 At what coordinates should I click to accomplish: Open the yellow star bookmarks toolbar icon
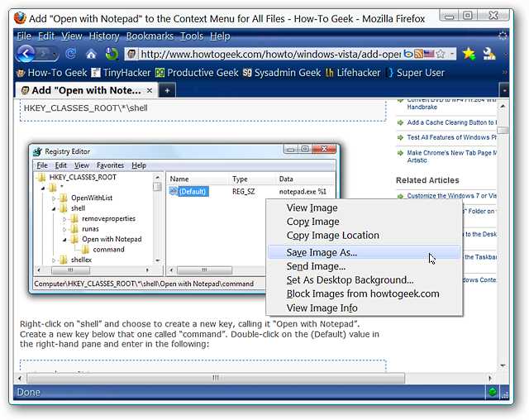click(469, 54)
